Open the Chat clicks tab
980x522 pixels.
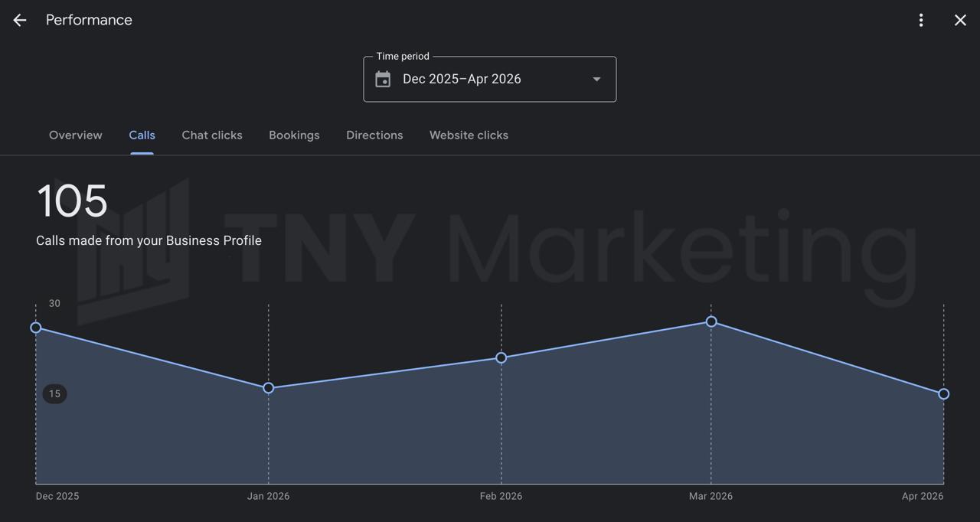(212, 135)
